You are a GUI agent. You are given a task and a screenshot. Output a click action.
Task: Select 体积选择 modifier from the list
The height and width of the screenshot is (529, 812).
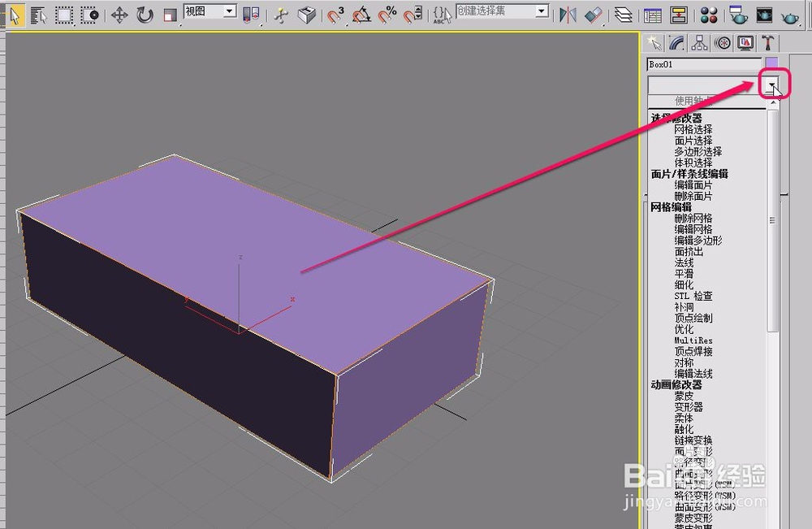(693, 163)
